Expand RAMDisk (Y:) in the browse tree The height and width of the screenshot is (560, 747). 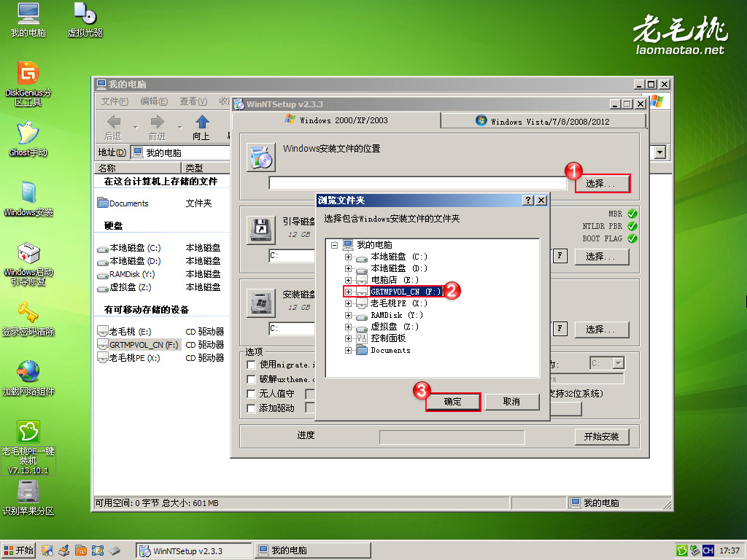tap(348, 315)
